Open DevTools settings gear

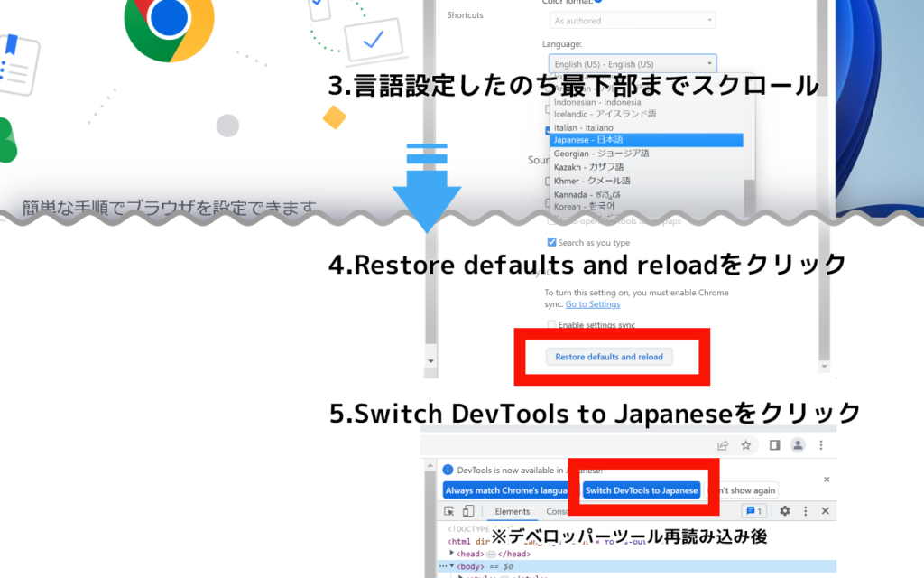784,511
